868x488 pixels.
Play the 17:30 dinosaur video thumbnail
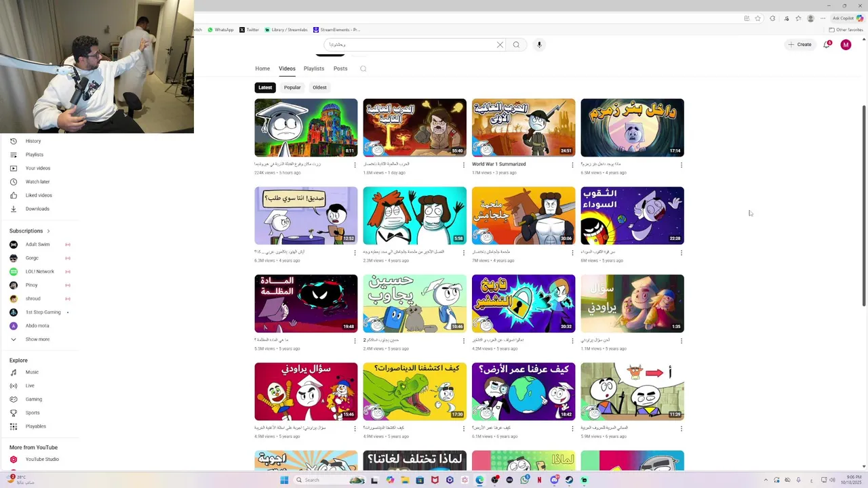414,392
